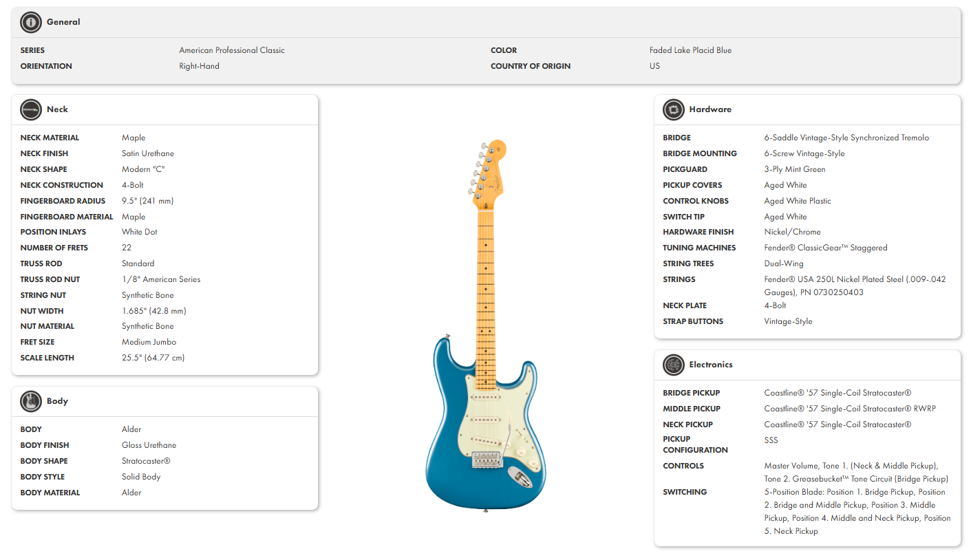Viewport: 971px width, 560px height.
Task: Select the Electronics pickup icon
Action: pos(673,365)
